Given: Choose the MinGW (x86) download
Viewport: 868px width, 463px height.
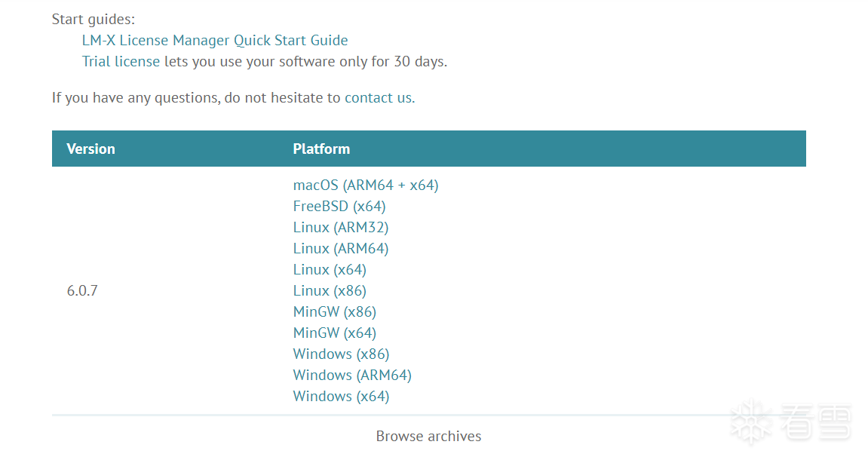Looking at the screenshot, I should [x=334, y=311].
